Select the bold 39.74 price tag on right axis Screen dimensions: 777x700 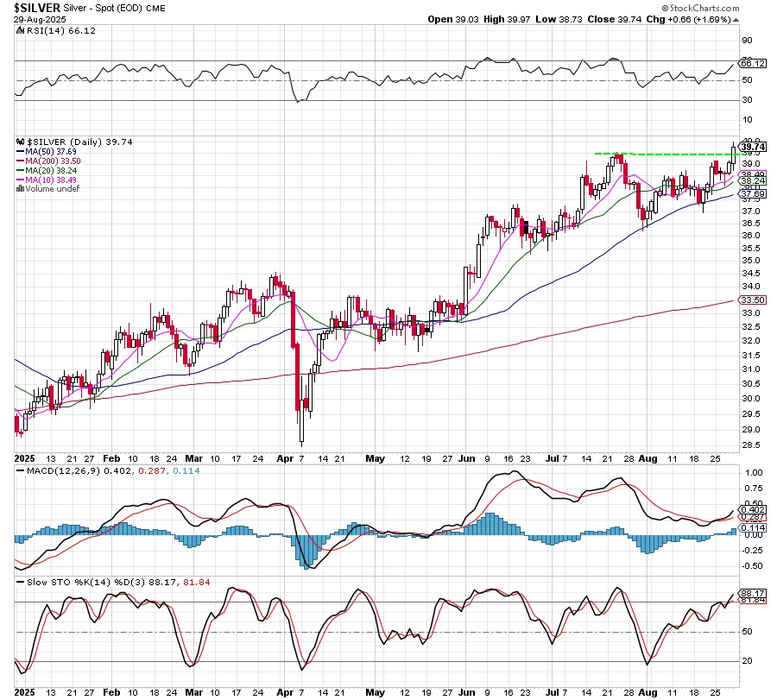754,148
